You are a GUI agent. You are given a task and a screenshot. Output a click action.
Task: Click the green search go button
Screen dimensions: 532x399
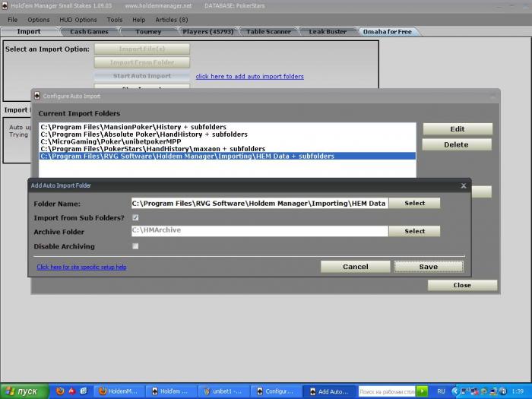423,391
